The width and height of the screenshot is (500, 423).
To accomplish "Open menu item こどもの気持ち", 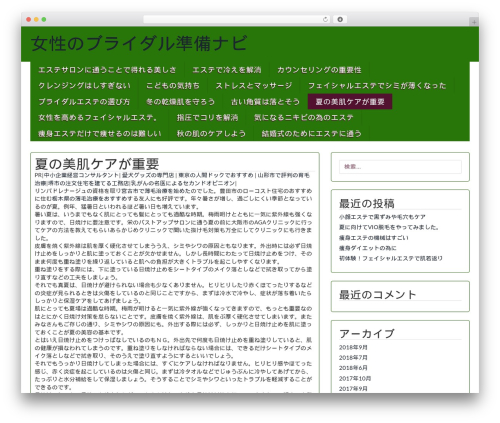I will [x=173, y=86].
